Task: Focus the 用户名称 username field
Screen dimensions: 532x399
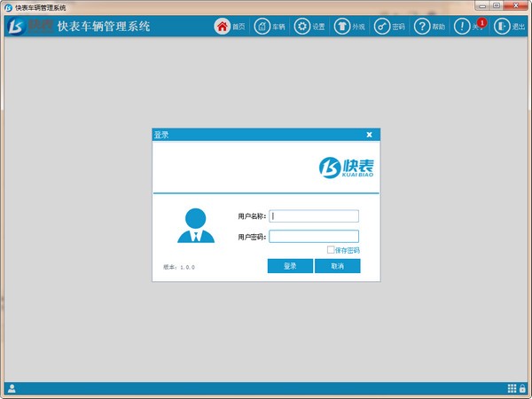Action: click(x=314, y=215)
